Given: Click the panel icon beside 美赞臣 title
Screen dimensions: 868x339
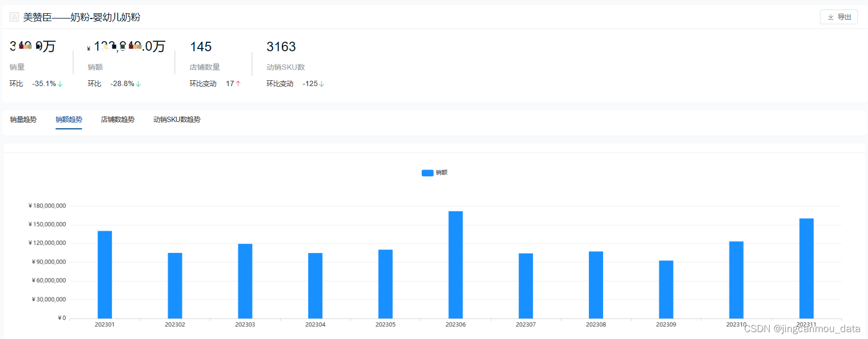Looking at the screenshot, I should coord(14,17).
